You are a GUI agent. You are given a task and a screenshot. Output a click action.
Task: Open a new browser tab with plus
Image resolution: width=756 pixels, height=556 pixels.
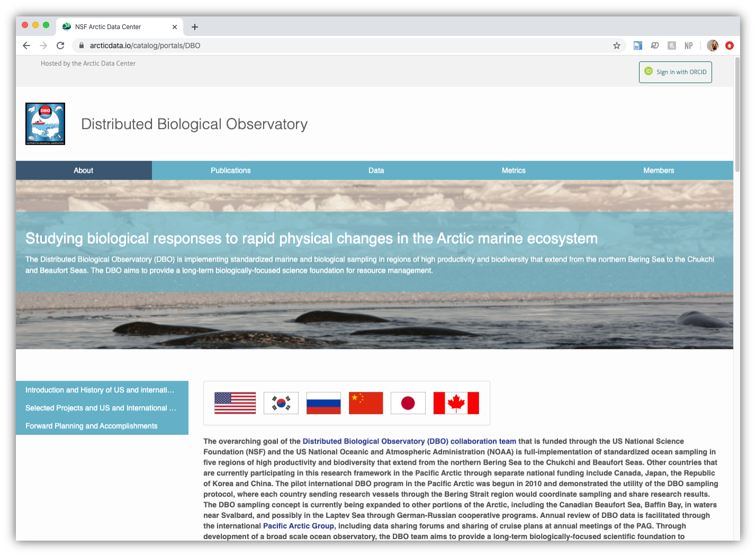click(x=195, y=27)
